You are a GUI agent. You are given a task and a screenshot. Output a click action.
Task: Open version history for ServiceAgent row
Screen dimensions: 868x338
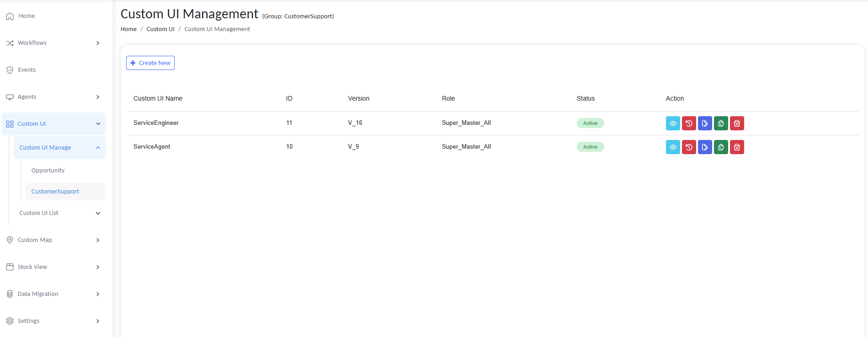(x=689, y=147)
